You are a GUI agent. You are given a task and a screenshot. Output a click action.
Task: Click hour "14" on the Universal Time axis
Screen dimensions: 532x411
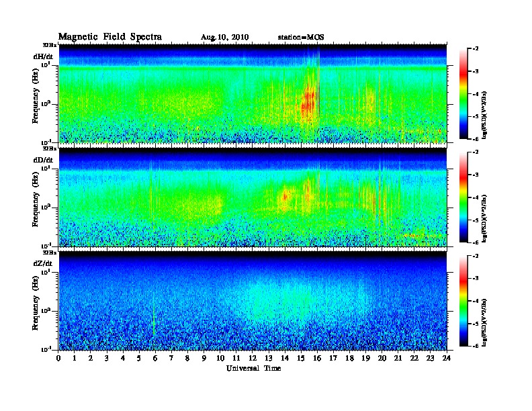285,358
